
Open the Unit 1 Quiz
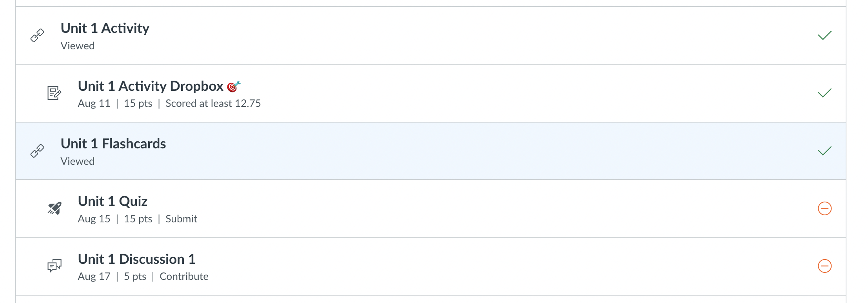click(x=113, y=201)
